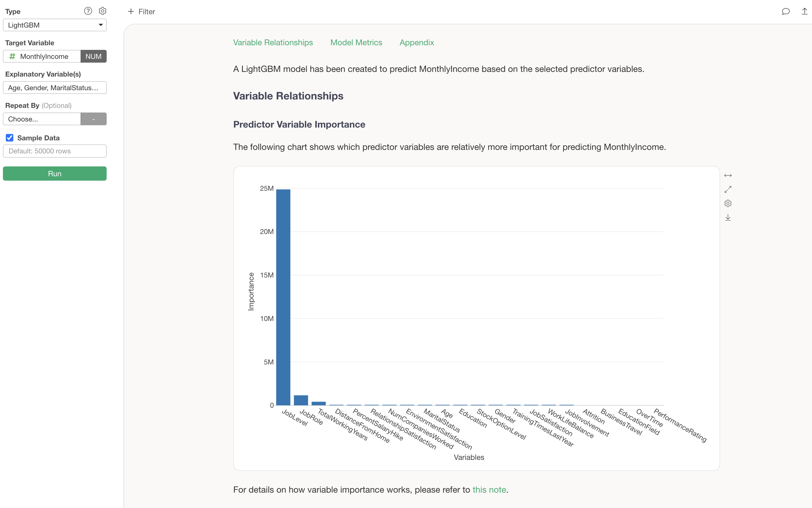Open the Repeat By Choose dropdown
This screenshot has width=812, height=508.
[42, 119]
